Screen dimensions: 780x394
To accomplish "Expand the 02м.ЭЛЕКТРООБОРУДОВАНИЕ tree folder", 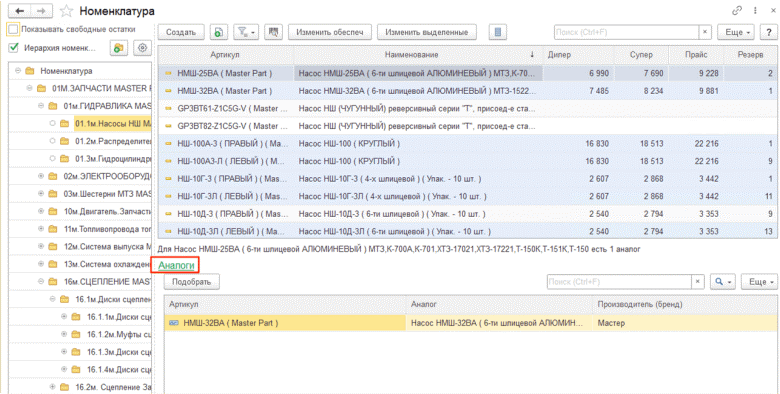I will [x=41, y=176].
